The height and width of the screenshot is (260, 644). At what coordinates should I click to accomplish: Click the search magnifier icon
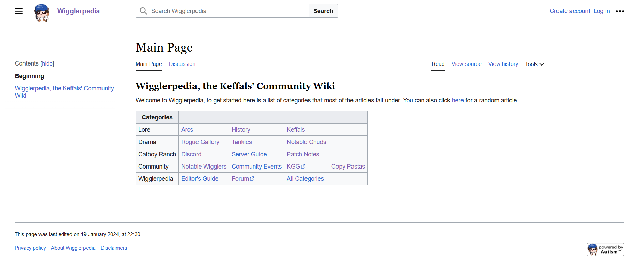[x=143, y=11]
